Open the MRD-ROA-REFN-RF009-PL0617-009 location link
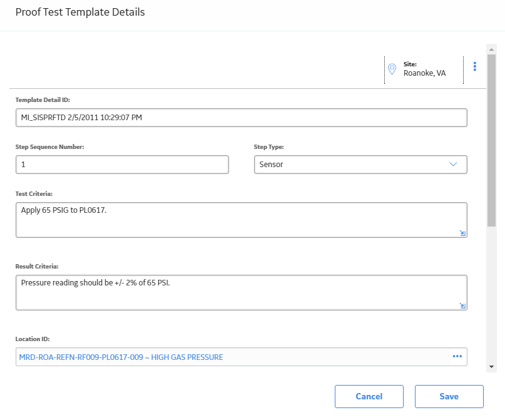The width and height of the screenshot is (505, 420). click(121, 357)
